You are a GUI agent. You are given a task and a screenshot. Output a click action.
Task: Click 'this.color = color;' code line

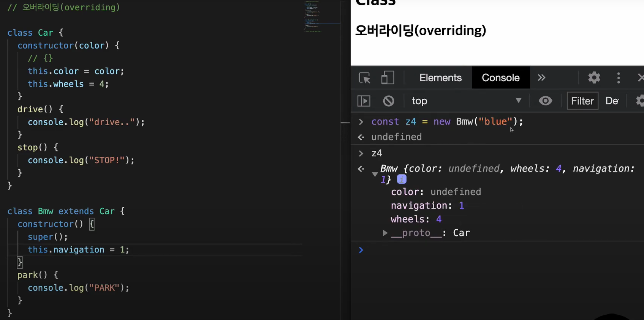pos(76,71)
